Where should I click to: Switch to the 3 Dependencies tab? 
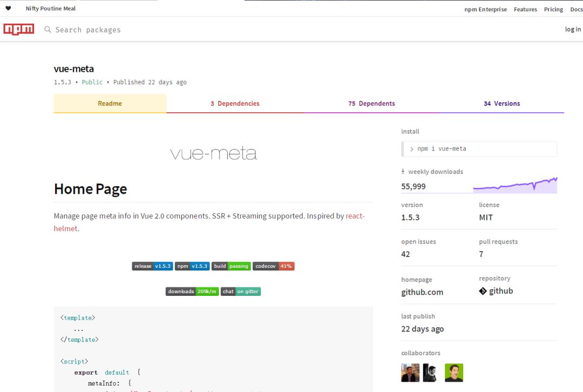point(235,103)
